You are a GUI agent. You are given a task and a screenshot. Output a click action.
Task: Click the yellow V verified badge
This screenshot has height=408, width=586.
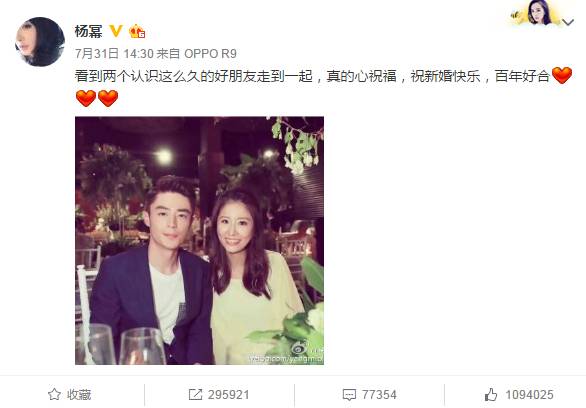coord(116,31)
